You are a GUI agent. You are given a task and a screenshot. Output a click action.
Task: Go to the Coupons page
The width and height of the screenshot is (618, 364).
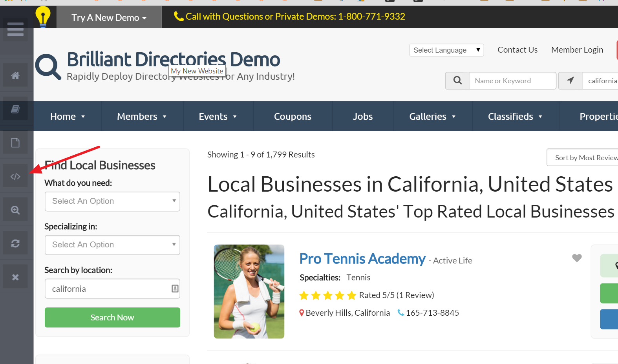293,116
